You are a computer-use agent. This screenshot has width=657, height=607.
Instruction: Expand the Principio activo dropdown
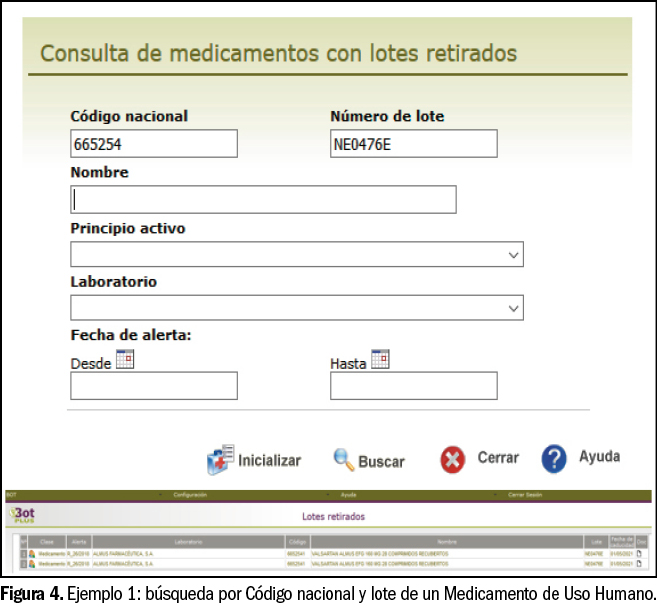[x=513, y=255]
